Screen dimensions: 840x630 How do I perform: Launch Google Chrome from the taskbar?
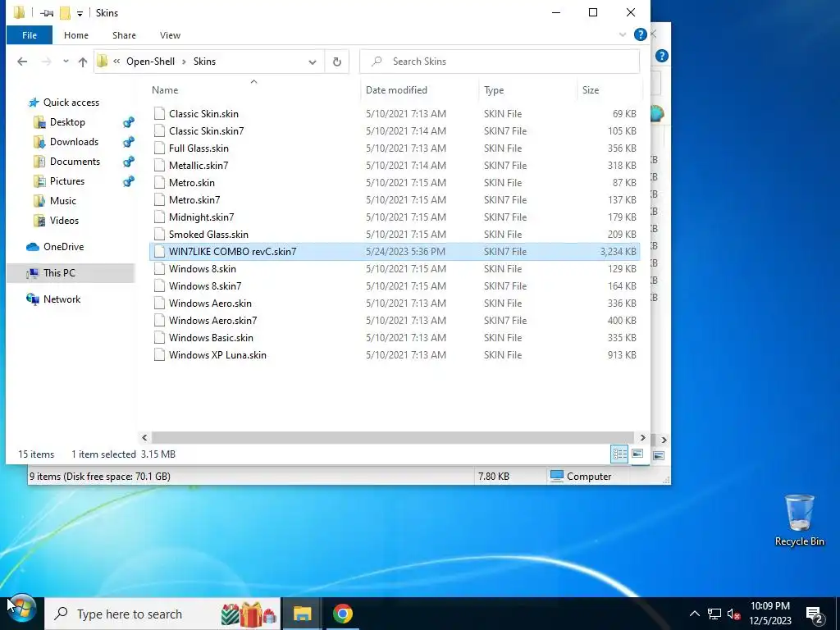coord(343,614)
